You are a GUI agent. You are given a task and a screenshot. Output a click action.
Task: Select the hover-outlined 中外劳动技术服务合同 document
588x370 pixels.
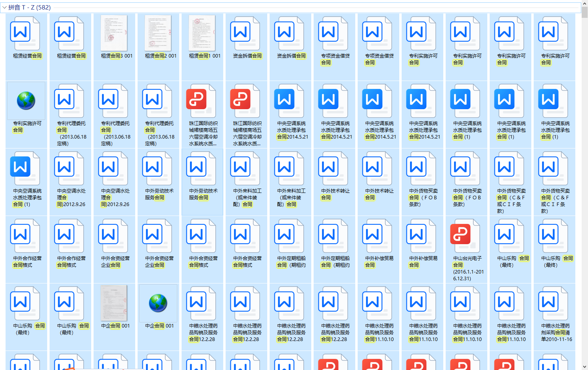click(202, 168)
